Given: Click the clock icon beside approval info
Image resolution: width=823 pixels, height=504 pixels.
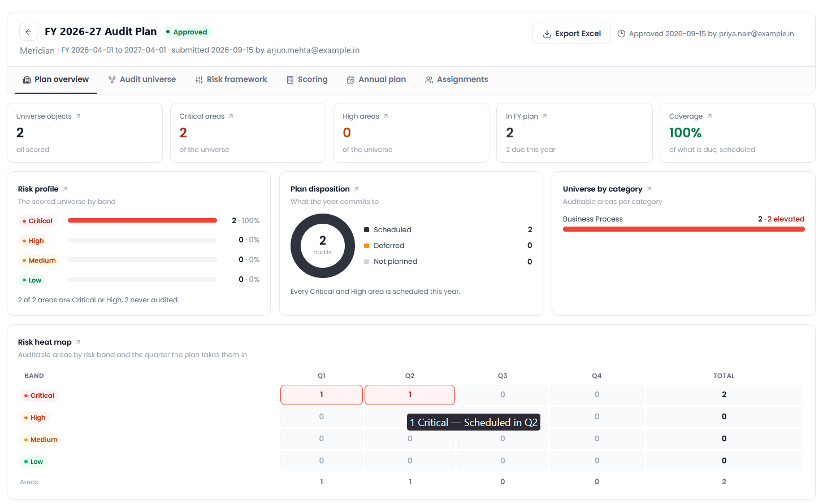Looking at the screenshot, I should [621, 34].
